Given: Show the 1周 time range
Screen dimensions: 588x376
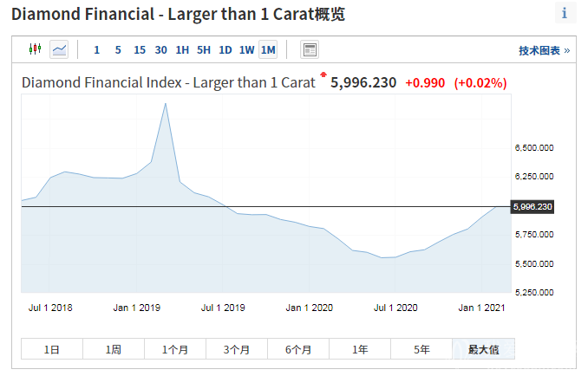Looking at the screenshot, I should click(114, 349).
